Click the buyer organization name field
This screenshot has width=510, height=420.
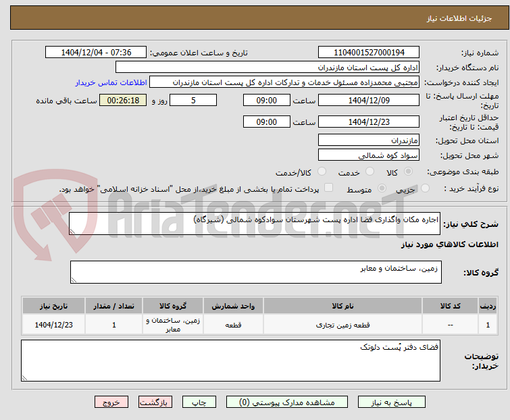267,68
